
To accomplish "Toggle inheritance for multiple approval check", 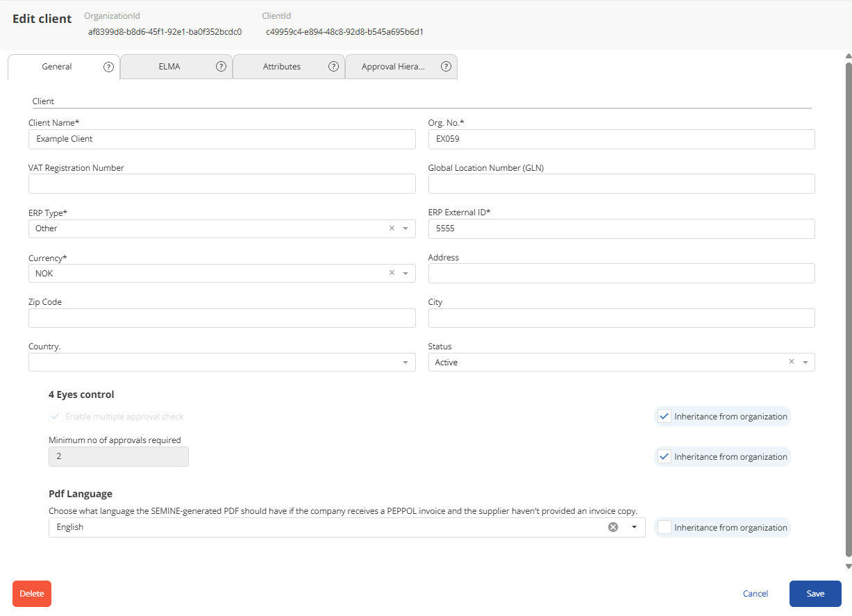I will 665,417.
